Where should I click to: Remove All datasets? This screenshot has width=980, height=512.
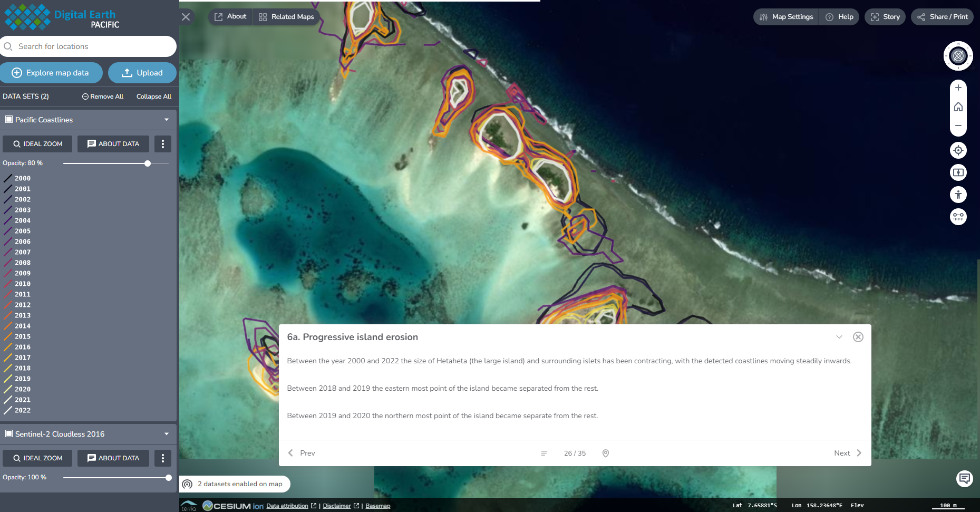click(x=103, y=96)
